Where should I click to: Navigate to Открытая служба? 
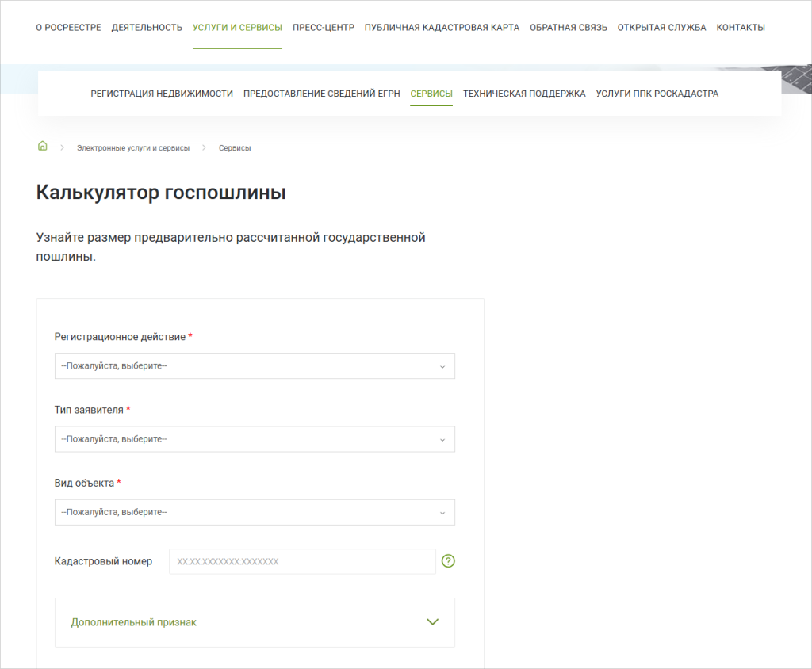point(661,28)
